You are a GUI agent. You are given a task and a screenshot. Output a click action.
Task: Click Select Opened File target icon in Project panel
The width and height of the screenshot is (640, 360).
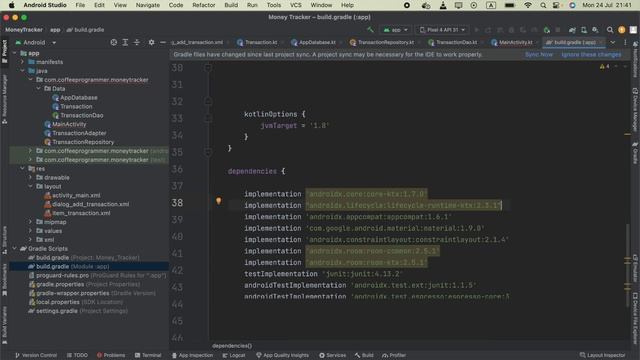tap(113, 42)
